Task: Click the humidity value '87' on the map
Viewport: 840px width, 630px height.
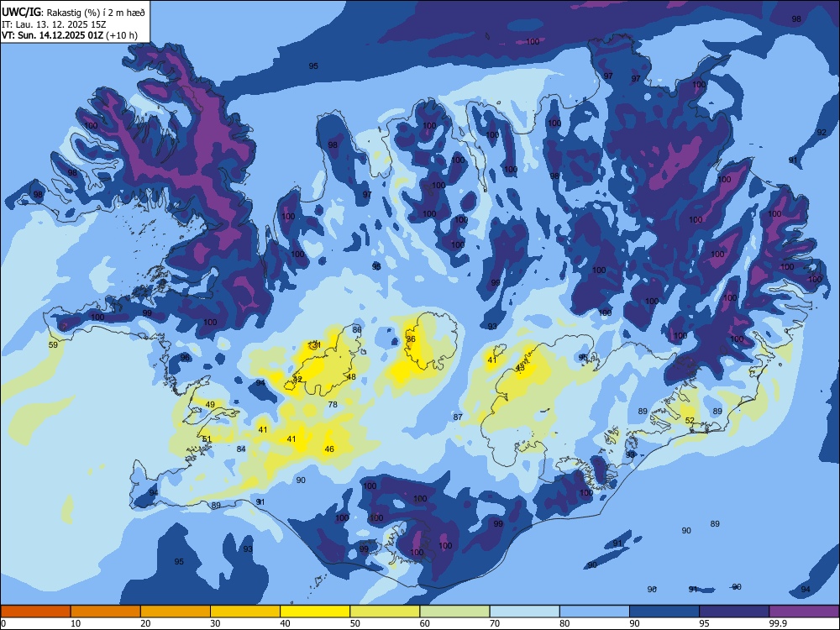Action: point(458,417)
